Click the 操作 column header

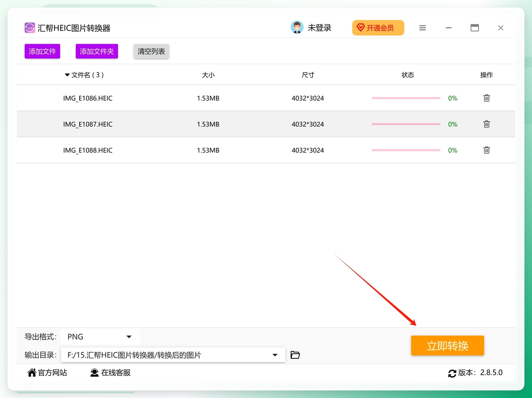[486, 75]
